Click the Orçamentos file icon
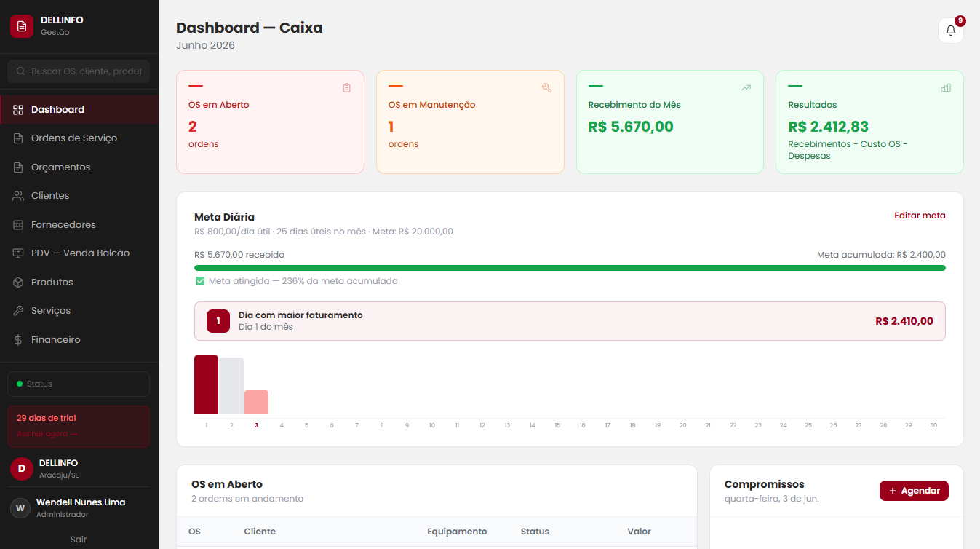The height and width of the screenshot is (549, 980). point(18,167)
